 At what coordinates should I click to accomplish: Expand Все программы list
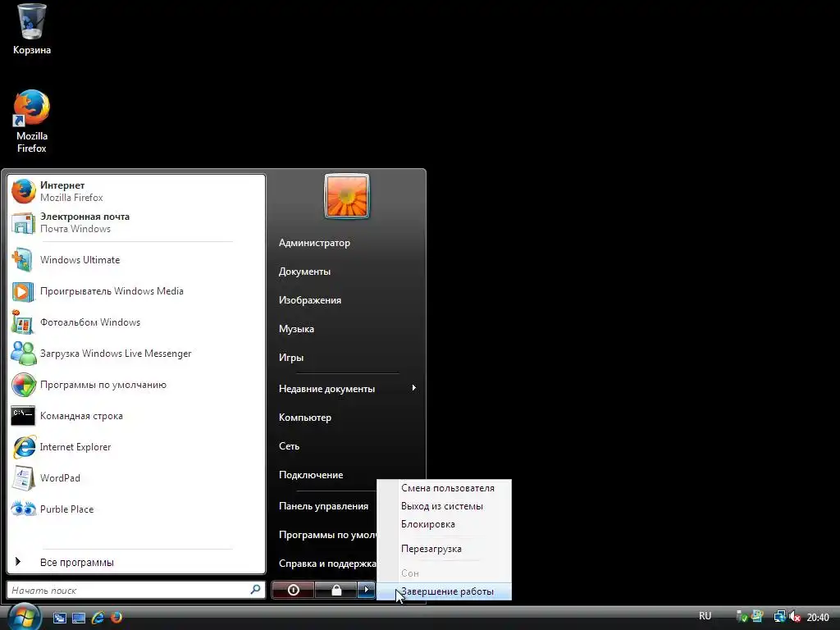tap(136, 562)
